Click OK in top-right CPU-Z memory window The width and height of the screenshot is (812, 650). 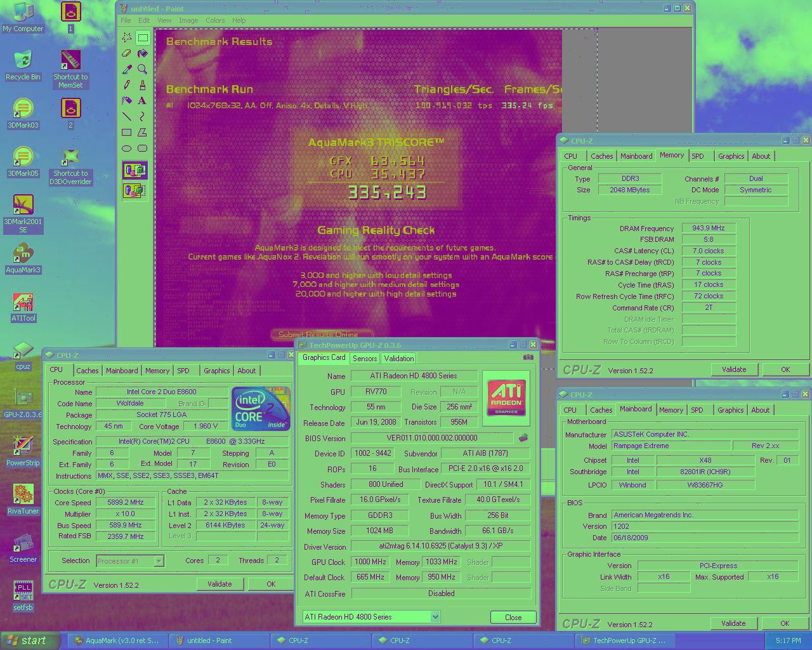point(785,369)
